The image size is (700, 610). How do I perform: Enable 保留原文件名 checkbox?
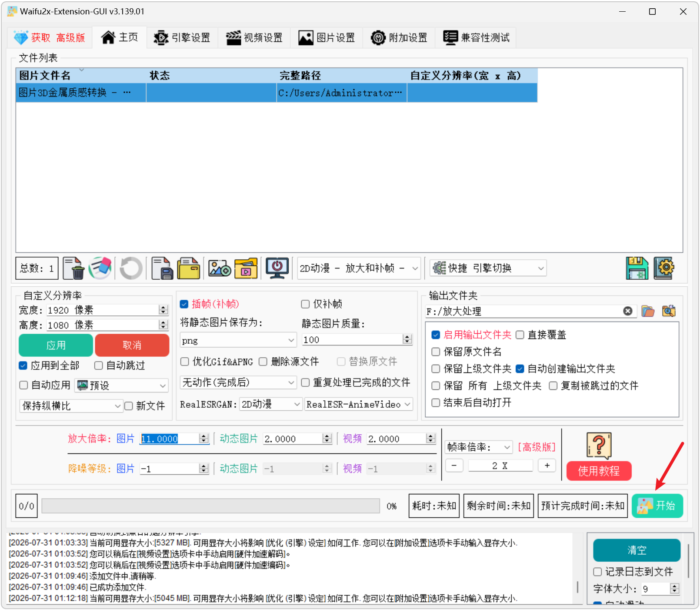436,352
